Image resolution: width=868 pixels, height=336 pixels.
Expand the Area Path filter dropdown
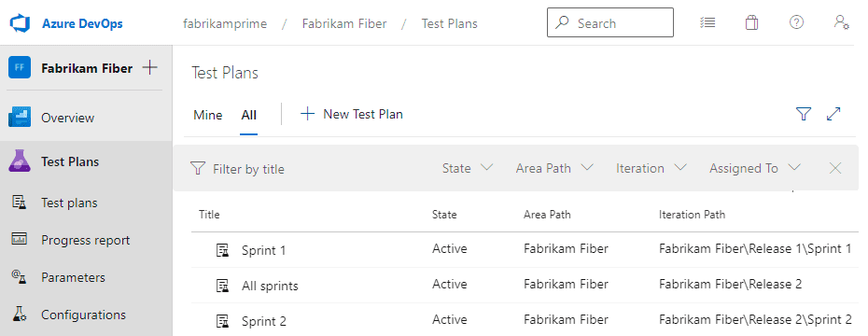554,168
